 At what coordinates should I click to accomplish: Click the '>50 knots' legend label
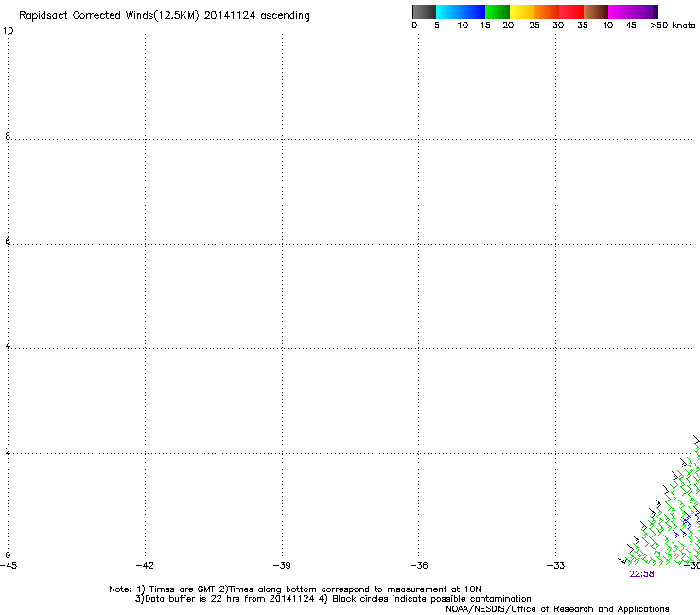click(x=673, y=26)
